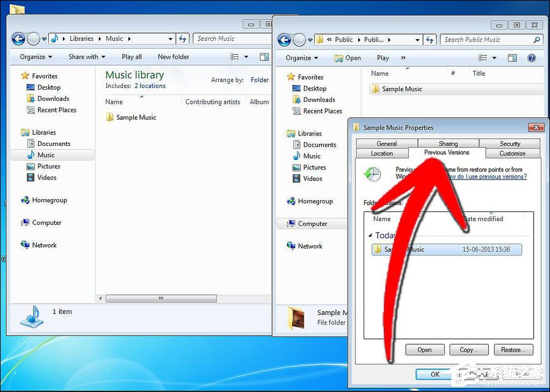Click New folder in Music library toolbar
This screenshot has height=392, width=550.
[x=174, y=57]
